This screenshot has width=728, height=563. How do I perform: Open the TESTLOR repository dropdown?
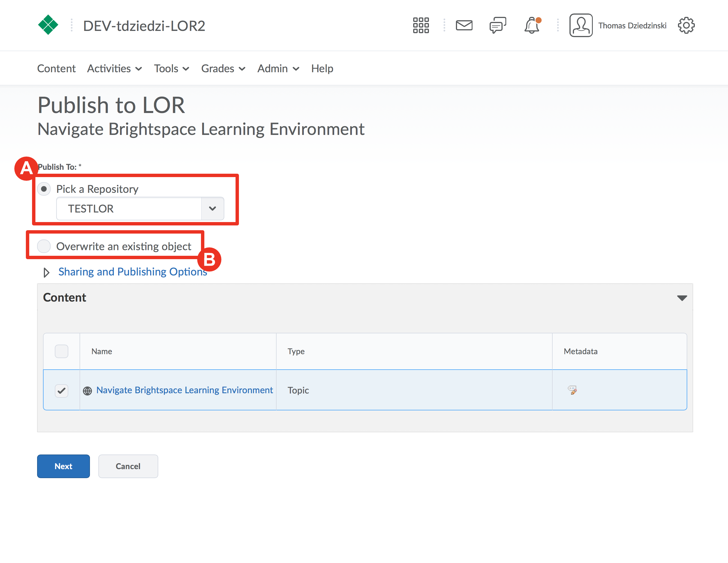(140, 209)
